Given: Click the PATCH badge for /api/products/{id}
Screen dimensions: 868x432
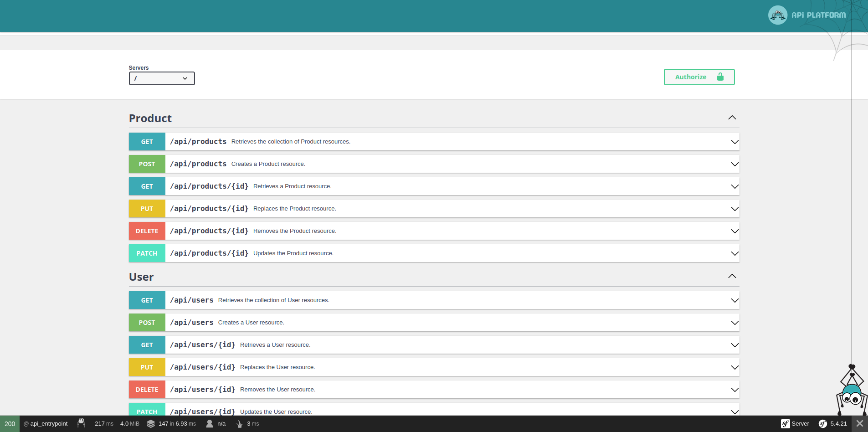Looking at the screenshot, I should [147, 253].
